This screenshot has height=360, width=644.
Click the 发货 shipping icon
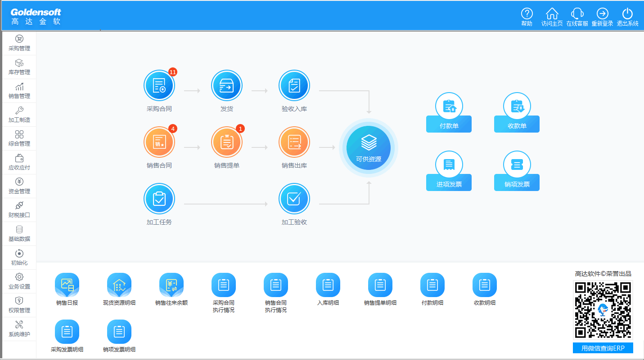pyautogui.click(x=226, y=85)
